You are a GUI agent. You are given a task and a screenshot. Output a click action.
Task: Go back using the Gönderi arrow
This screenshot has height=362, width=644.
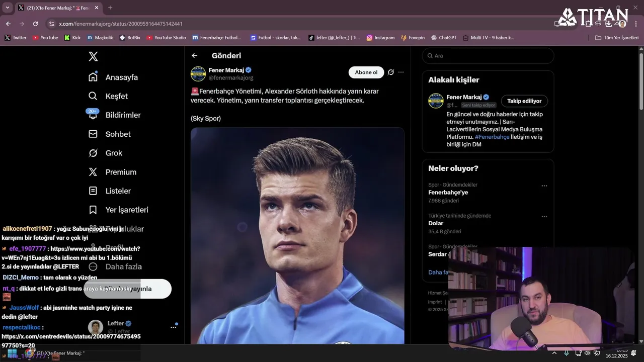[195, 56]
